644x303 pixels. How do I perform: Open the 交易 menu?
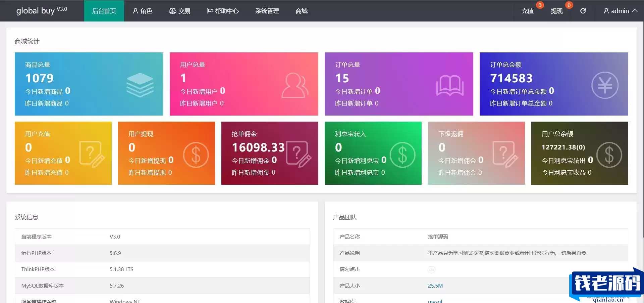(179, 11)
